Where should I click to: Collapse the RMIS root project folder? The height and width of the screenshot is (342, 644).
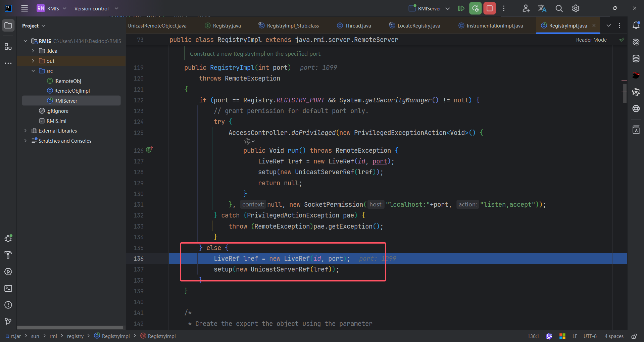pos(25,41)
